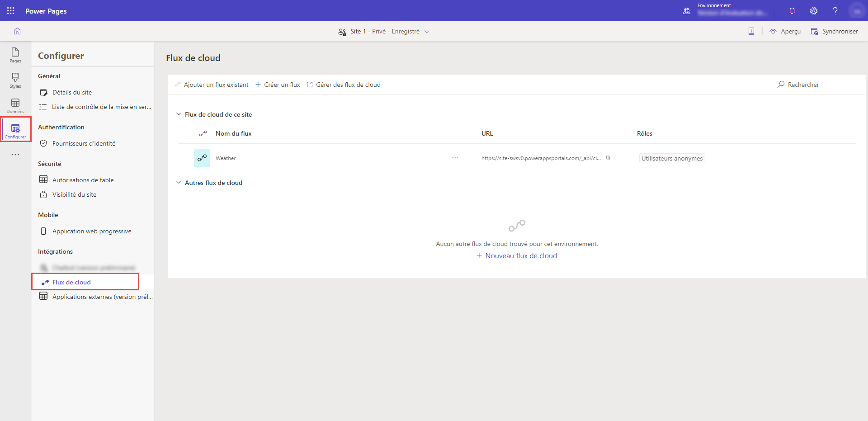The width and height of the screenshot is (868, 421).
Task: Copy the Weather flow URL with the copy icon
Action: (609, 158)
